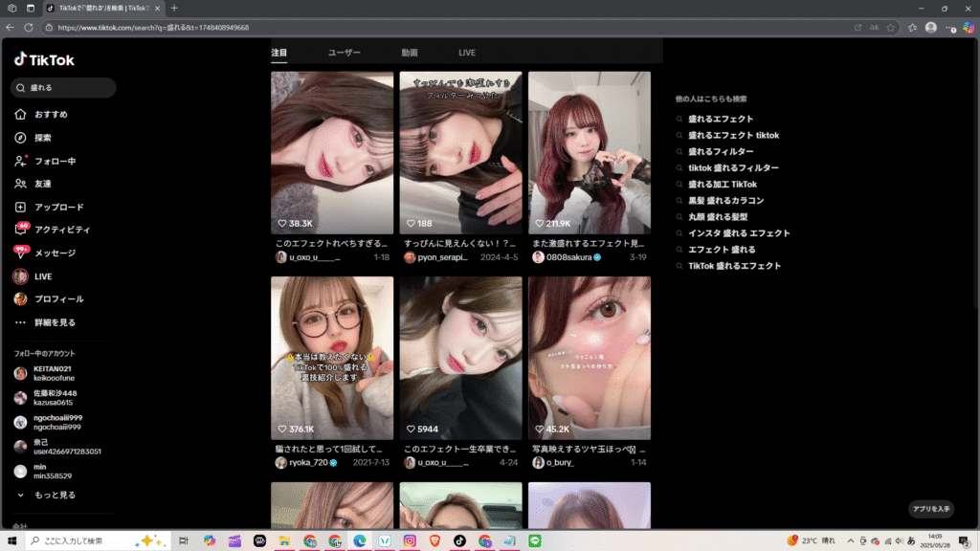Open 0808sakura user profile link
This screenshot has width=980, height=551.
(x=567, y=257)
